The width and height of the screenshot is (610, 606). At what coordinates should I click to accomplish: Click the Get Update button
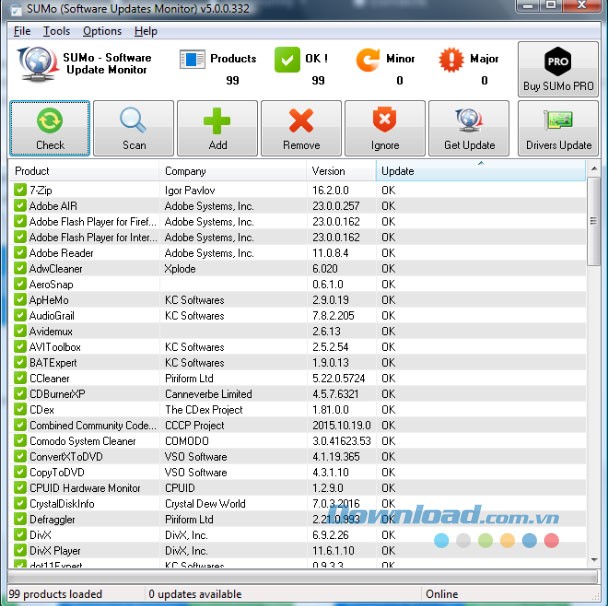(469, 128)
